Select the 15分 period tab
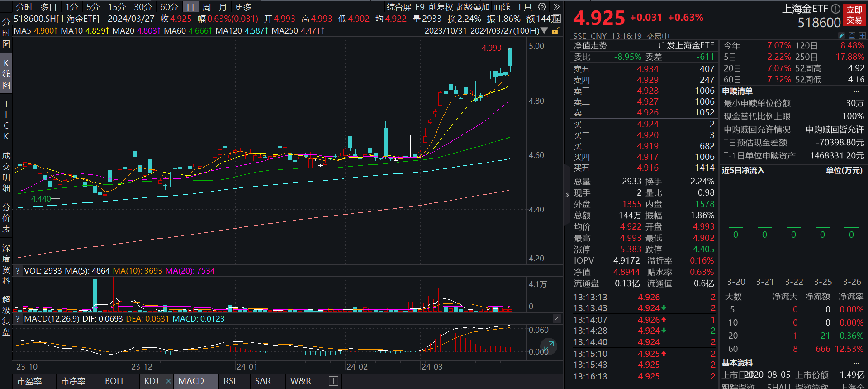 coord(117,7)
